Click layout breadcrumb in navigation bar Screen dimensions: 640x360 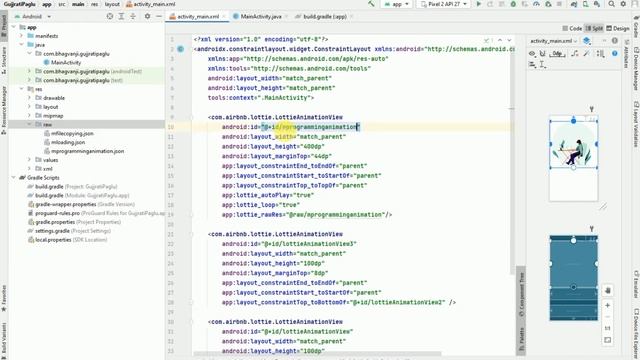point(112,4)
